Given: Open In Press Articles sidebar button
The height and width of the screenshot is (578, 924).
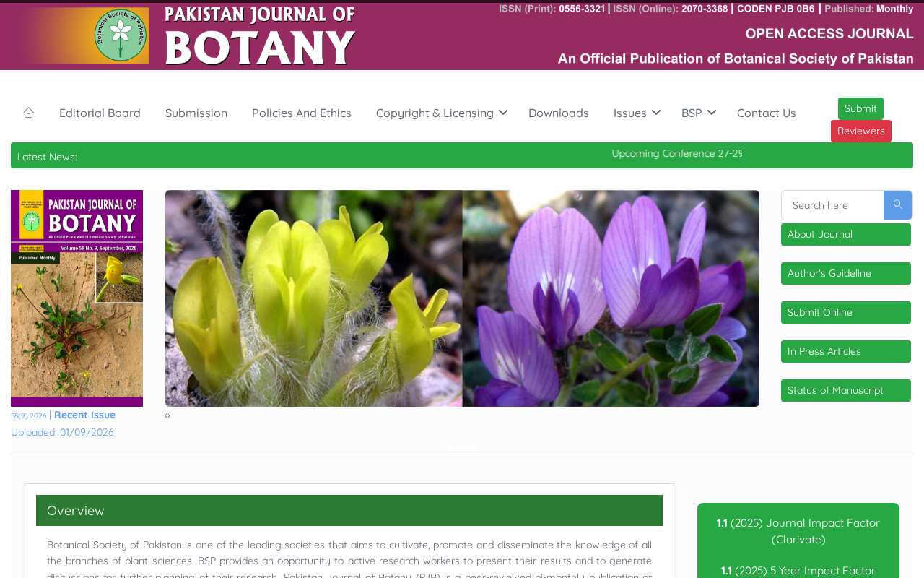Looking at the screenshot, I should (846, 351).
